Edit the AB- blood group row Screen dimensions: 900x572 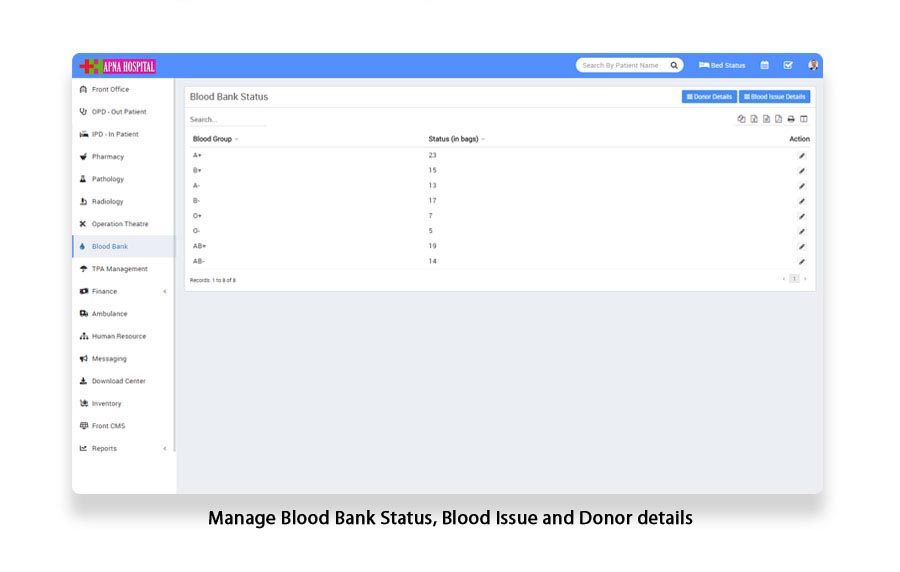pyautogui.click(x=802, y=262)
